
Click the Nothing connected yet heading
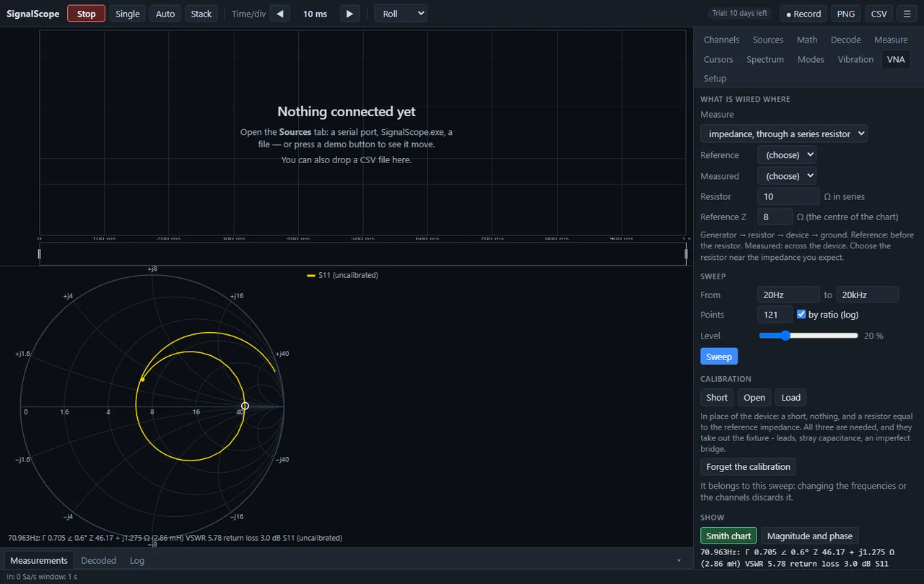pyautogui.click(x=346, y=112)
